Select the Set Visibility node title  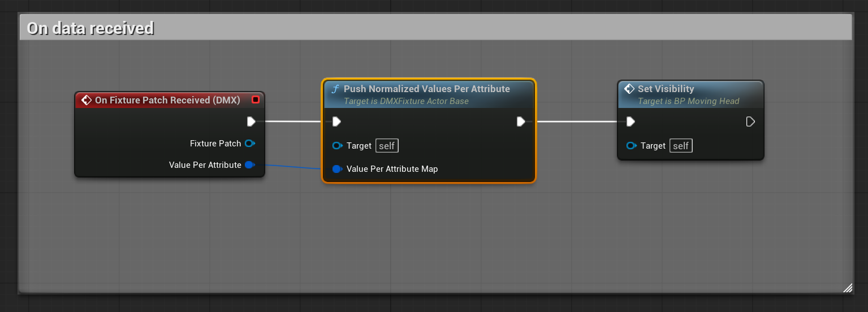pos(666,89)
